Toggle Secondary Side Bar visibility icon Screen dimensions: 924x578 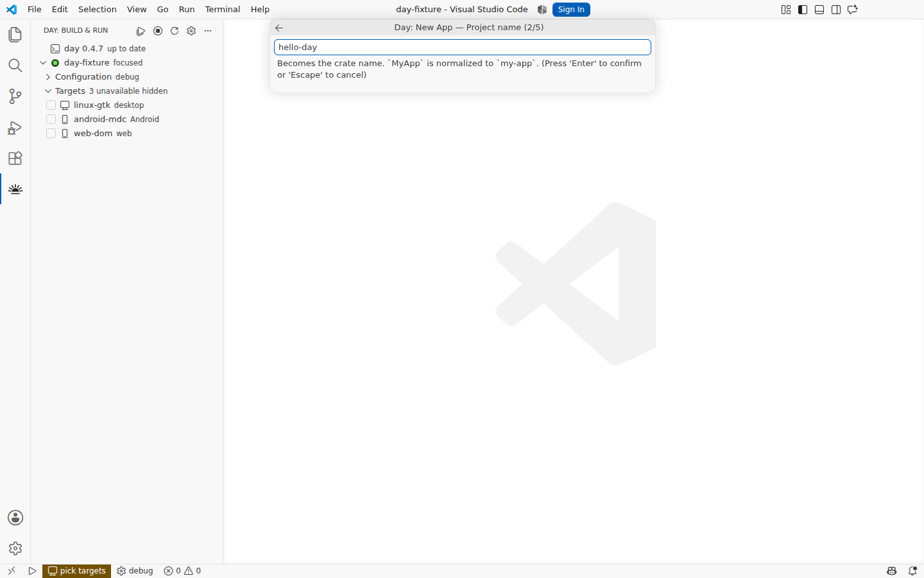pyautogui.click(x=836, y=10)
